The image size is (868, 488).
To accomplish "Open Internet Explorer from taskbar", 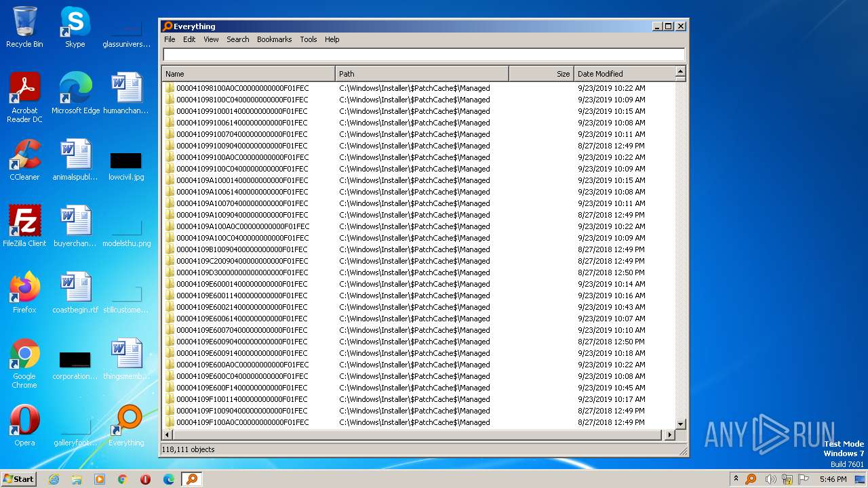I will point(54,479).
